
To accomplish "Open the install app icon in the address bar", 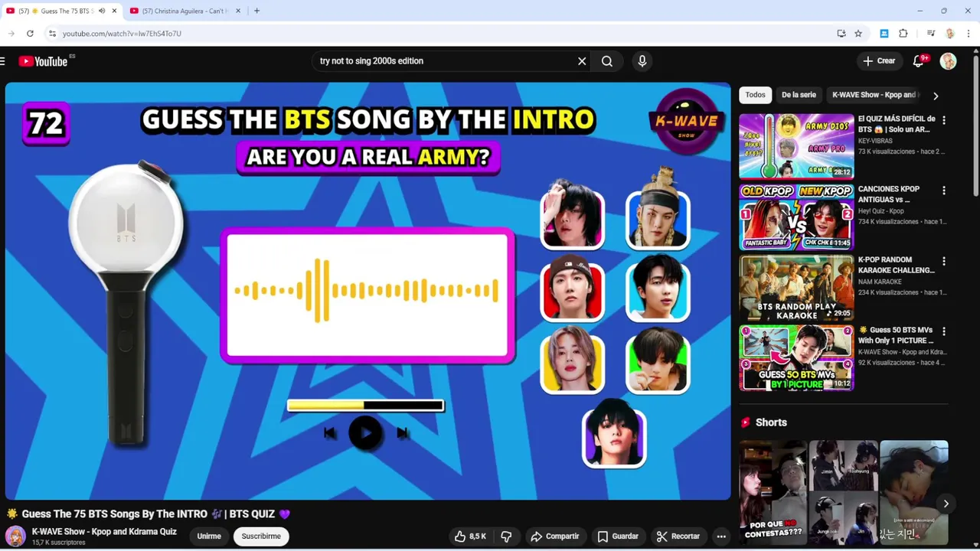I will tap(841, 34).
